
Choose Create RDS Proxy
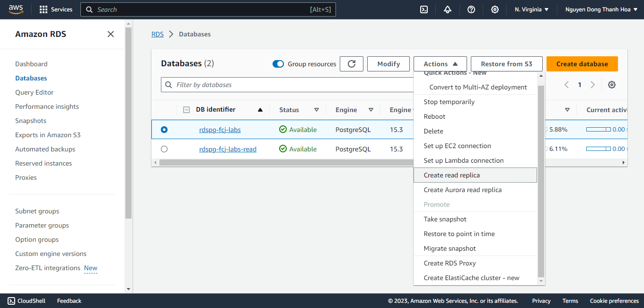pos(476,263)
